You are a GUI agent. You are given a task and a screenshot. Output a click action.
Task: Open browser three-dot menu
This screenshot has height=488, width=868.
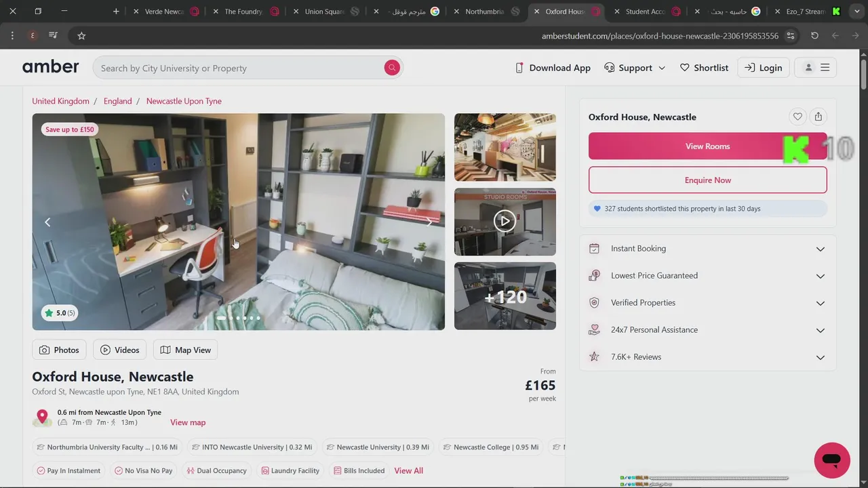(12, 35)
